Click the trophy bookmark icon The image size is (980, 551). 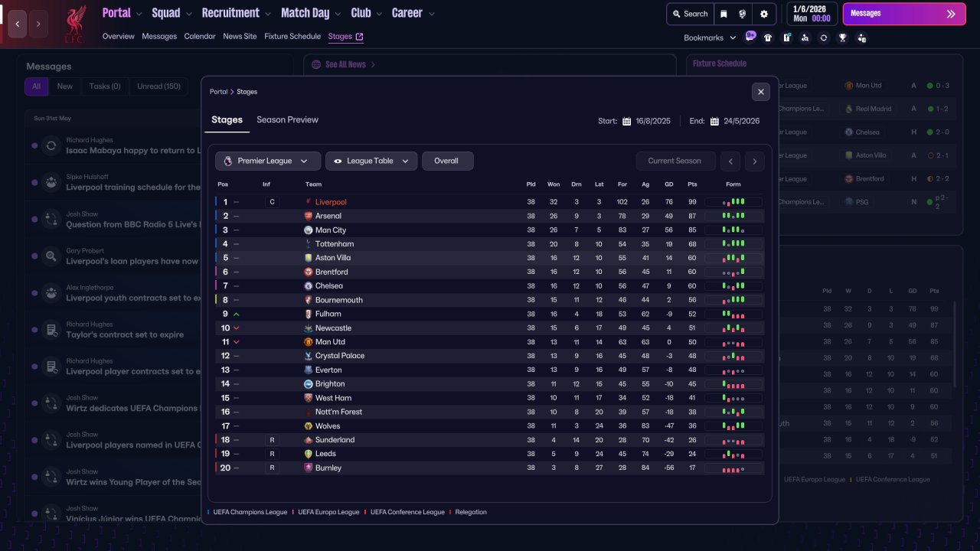coord(842,37)
